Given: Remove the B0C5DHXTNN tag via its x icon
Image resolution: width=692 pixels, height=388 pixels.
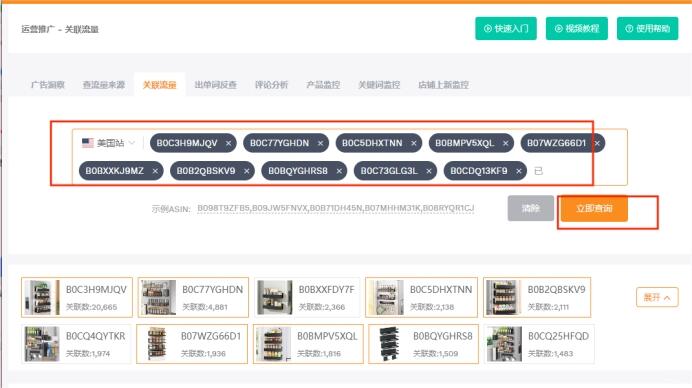Looking at the screenshot, I should 414,143.
